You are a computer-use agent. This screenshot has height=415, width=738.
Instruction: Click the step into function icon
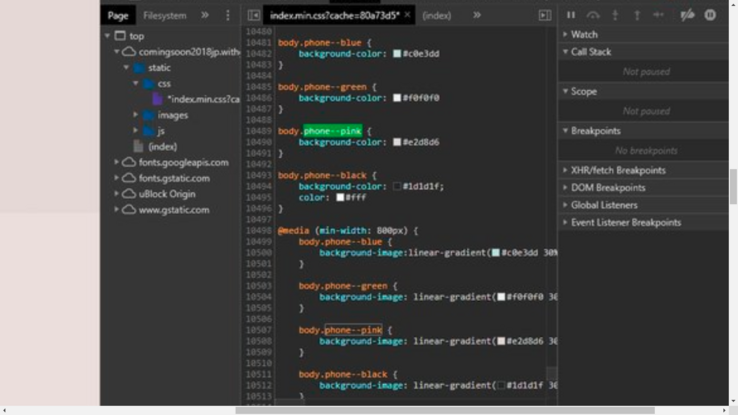[615, 15]
